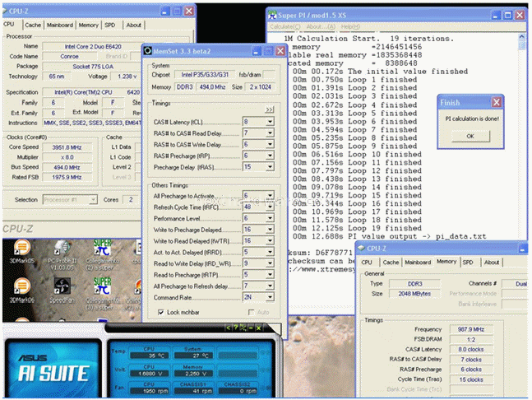Select Memory tab in back CPU-Z window
Screen dimensions: 532x400
coord(88,25)
